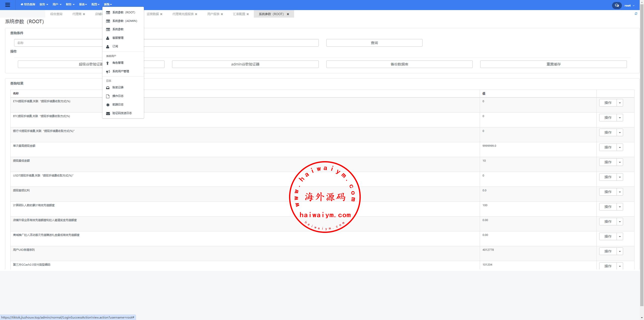Close the 用户报表 tab
644x320 pixels.
point(222,14)
